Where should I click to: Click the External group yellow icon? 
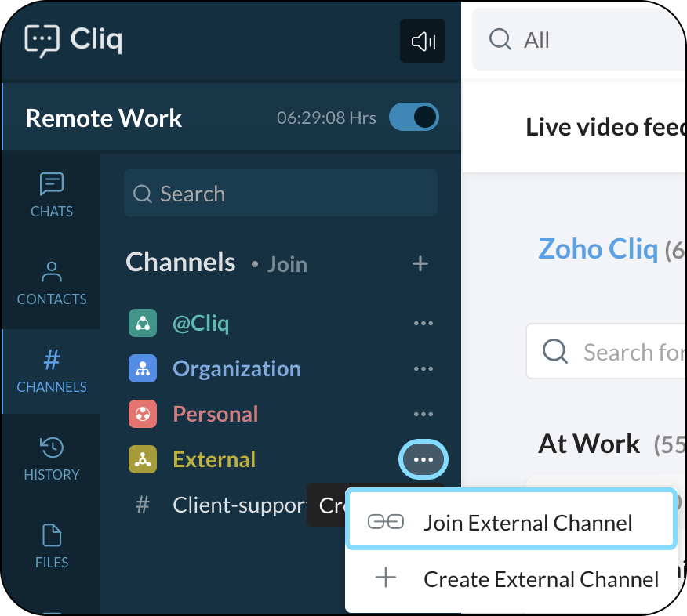(143, 460)
